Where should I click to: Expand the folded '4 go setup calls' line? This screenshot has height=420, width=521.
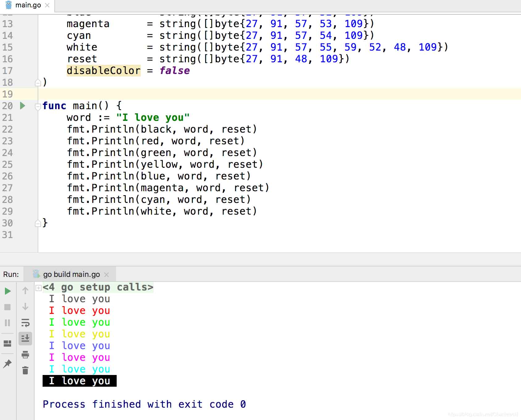click(x=38, y=288)
